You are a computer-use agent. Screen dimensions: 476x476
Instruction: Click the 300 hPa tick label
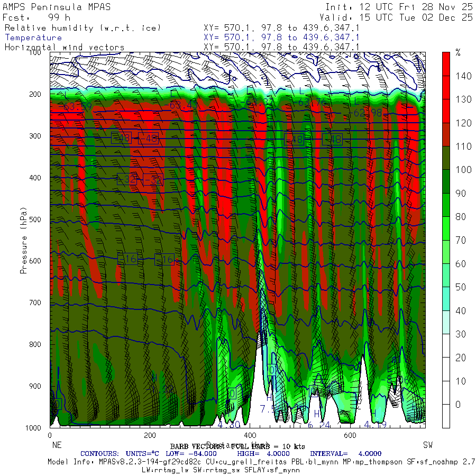35,136
